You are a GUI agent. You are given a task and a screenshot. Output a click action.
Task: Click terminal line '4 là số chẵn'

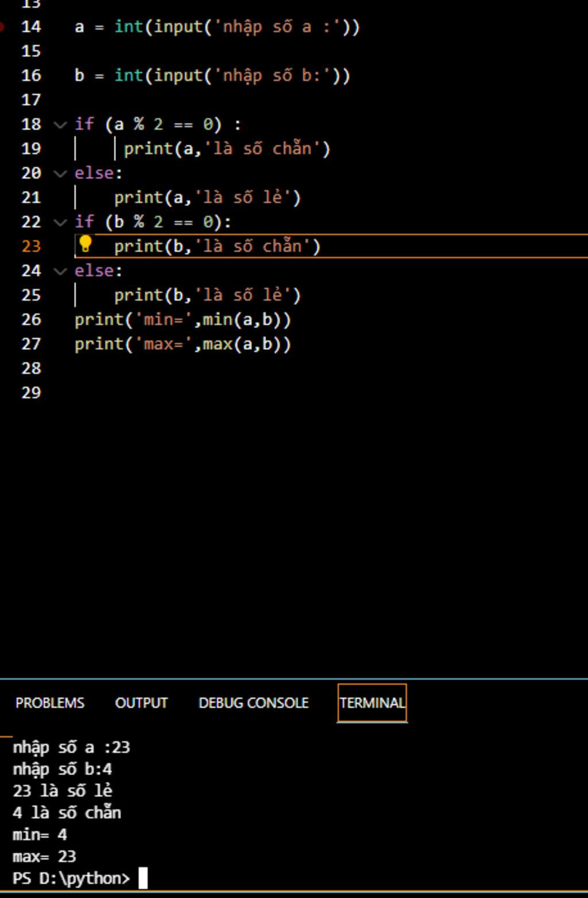[x=67, y=812]
